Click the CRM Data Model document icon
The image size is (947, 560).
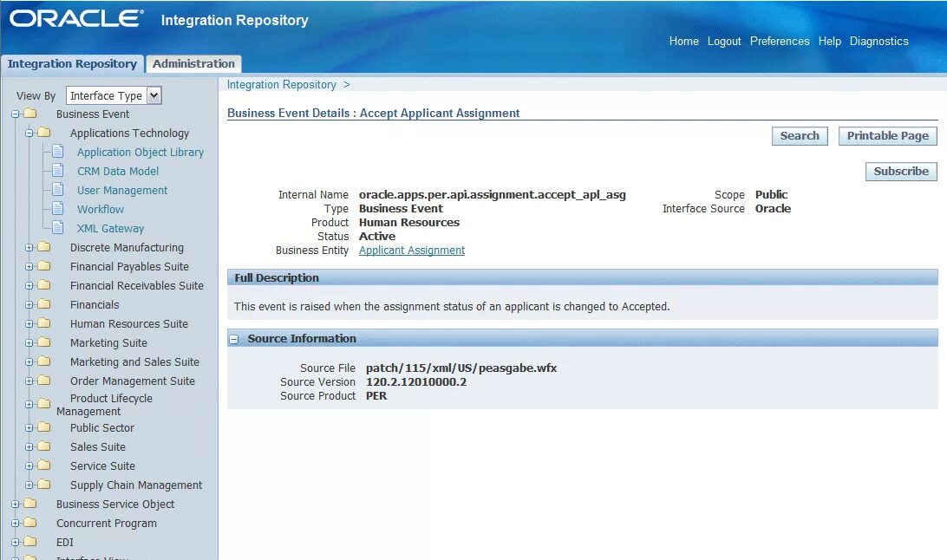58,170
